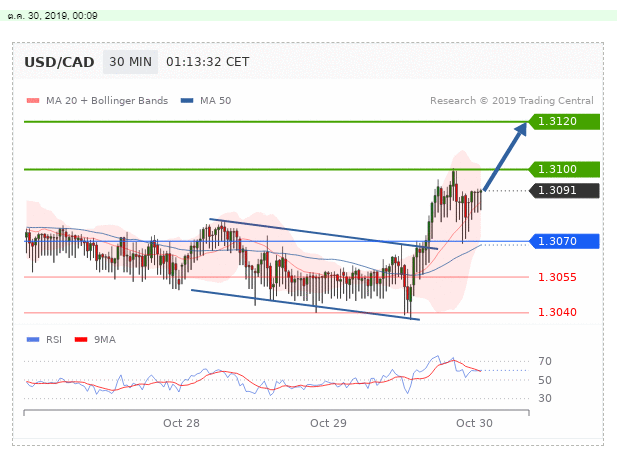Click the red 1.3055 support label
The image size is (617, 455).
557,277
